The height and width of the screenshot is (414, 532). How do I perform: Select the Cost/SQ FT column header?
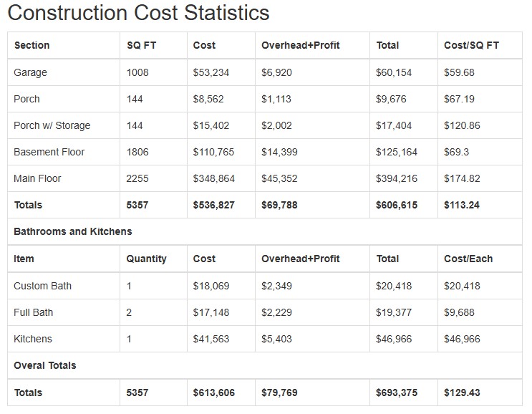[471, 45]
